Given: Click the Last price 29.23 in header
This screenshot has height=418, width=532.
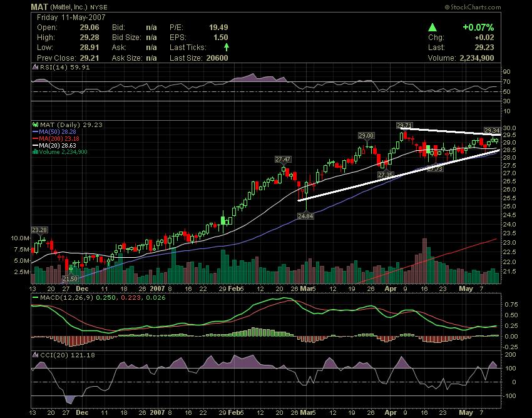Looking at the screenshot, I should (484, 47).
